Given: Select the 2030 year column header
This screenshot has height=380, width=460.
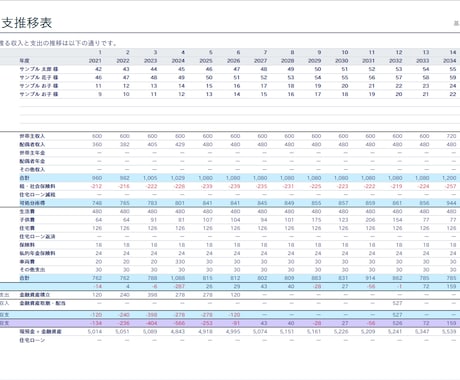Looking at the screenshot, I should pos(342,61).
